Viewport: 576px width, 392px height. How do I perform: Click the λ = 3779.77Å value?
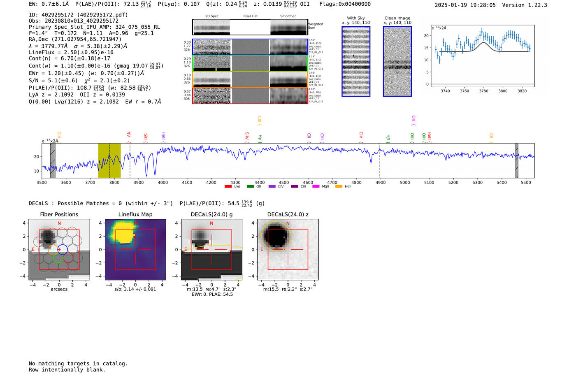(x=48, y=46)
